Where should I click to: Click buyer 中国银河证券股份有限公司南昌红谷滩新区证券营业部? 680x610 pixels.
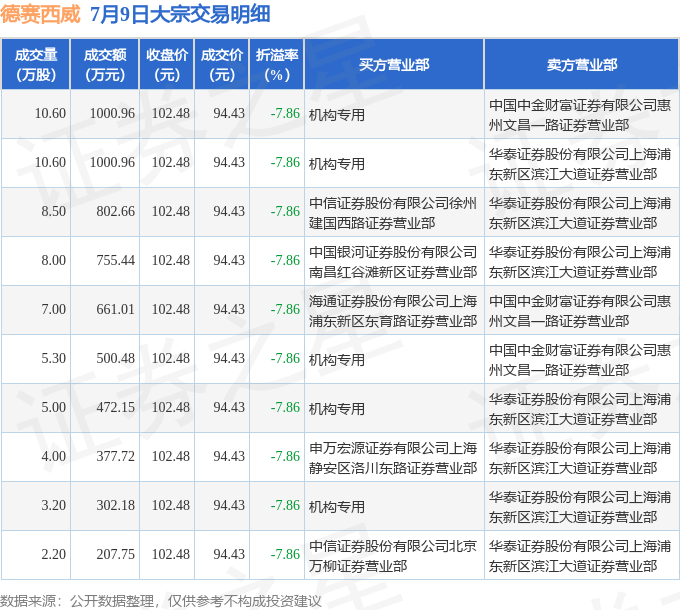[x=393, y=262]
